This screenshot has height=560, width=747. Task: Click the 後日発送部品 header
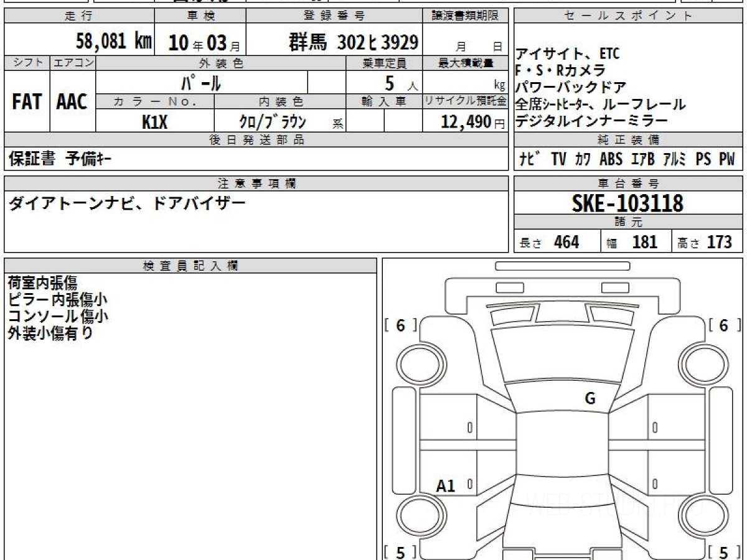256,140
